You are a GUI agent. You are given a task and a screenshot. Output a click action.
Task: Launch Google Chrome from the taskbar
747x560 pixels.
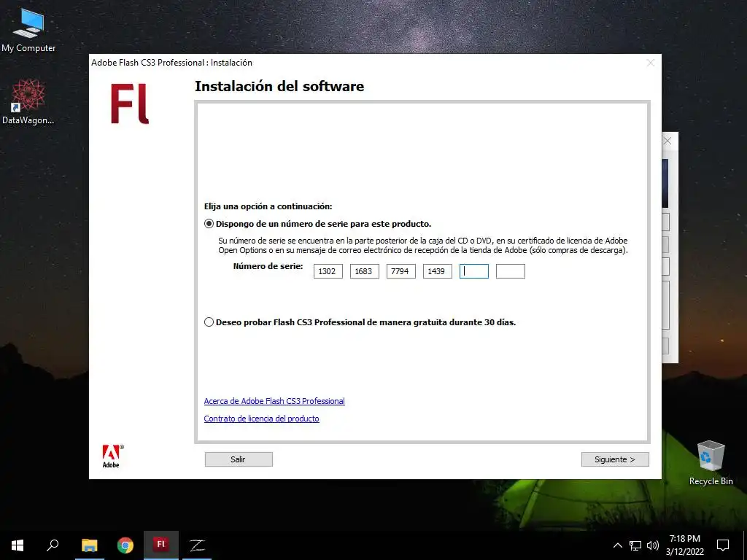[x=125, y=545]
